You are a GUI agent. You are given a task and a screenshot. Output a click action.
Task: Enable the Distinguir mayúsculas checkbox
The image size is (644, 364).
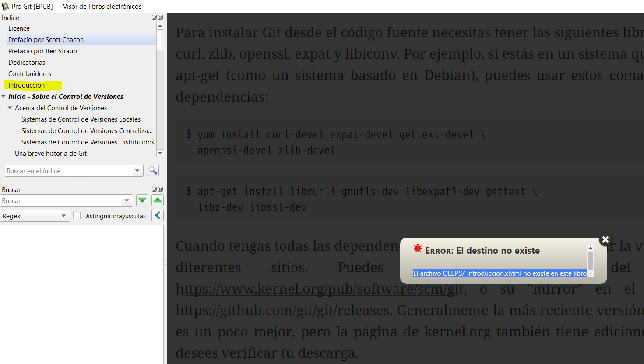pos(77,216)
